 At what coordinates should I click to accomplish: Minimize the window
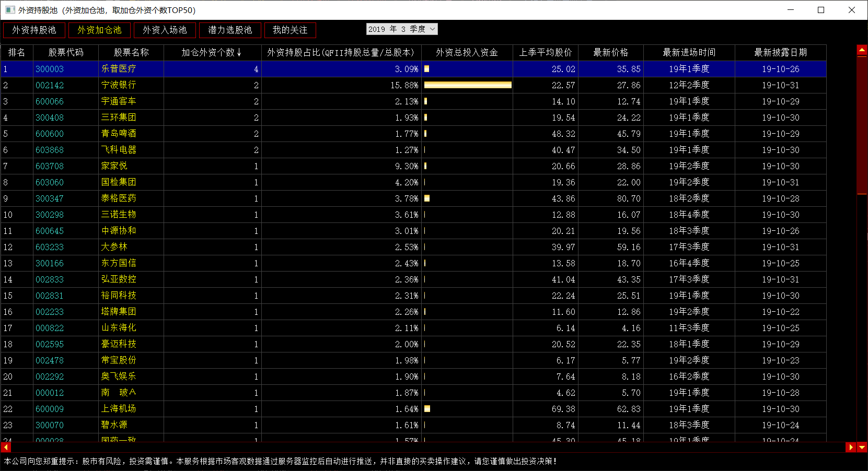point(790,10)
